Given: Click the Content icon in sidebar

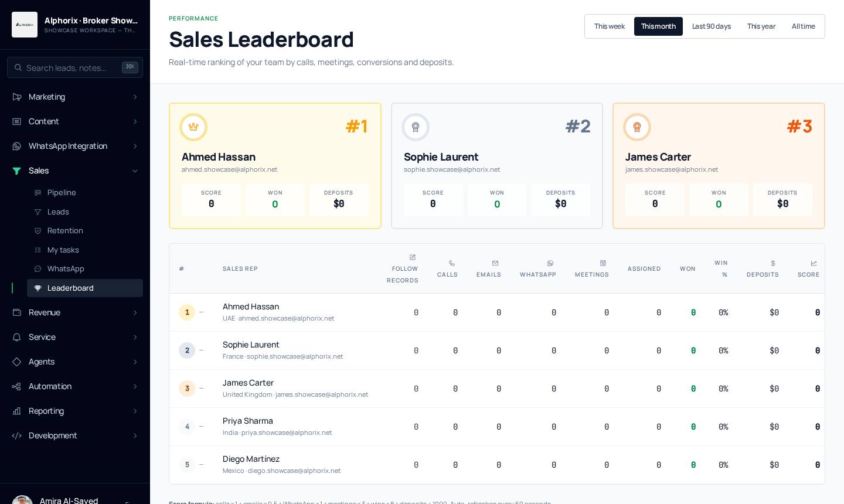Looking at the screenshot, I should 17,121.
